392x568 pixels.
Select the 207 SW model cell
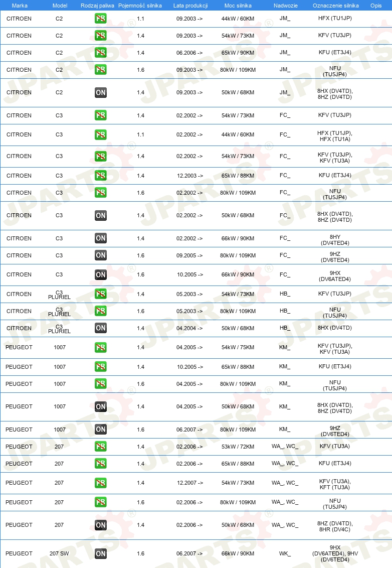[59, 553]
